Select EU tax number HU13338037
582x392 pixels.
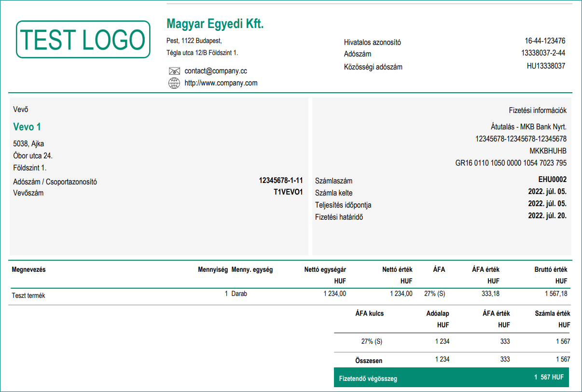point(546,66)
